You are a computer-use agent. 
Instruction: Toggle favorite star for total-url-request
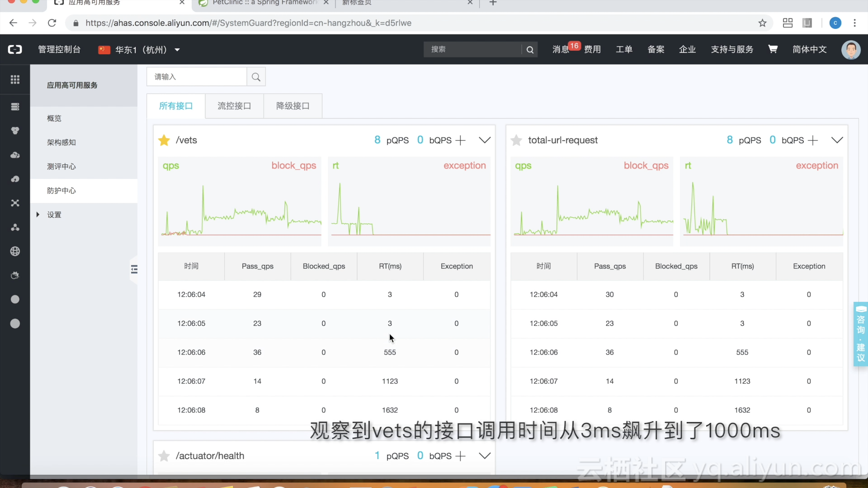coord(516,140)
